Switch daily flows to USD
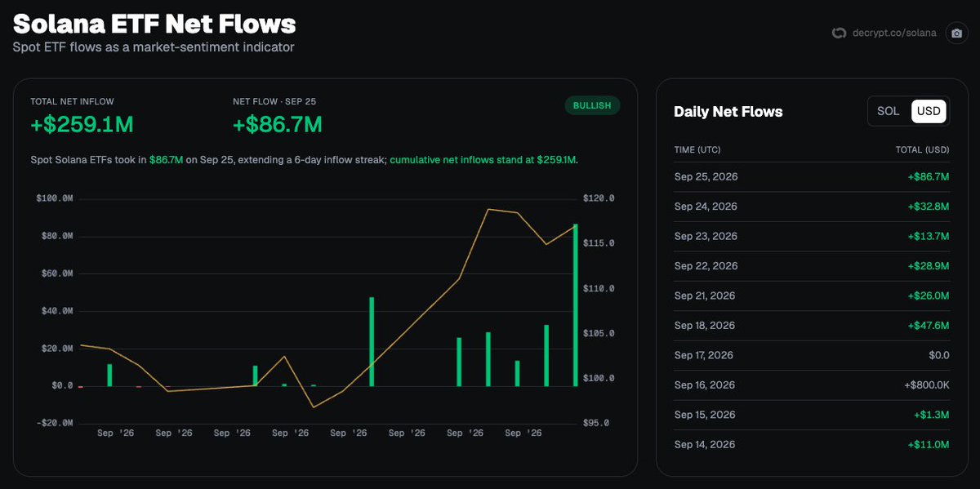Viewport: 980px width, 489px height. (x=929, y=111)
